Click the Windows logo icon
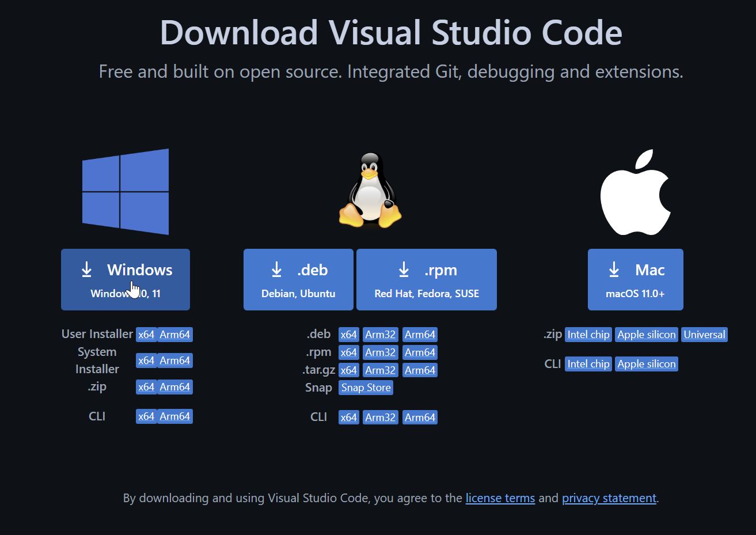The image size is (756, 535). (x=126, y=191)
